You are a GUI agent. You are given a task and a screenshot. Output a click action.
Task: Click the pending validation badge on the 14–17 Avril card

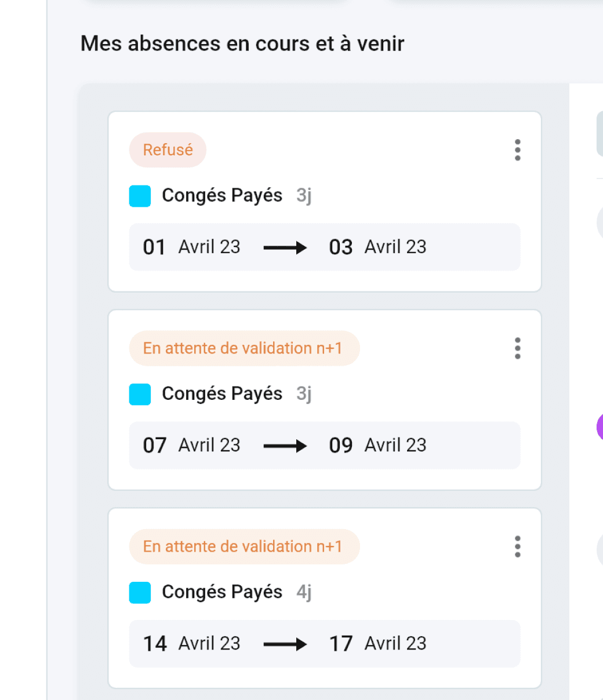(x=244, y=546)
